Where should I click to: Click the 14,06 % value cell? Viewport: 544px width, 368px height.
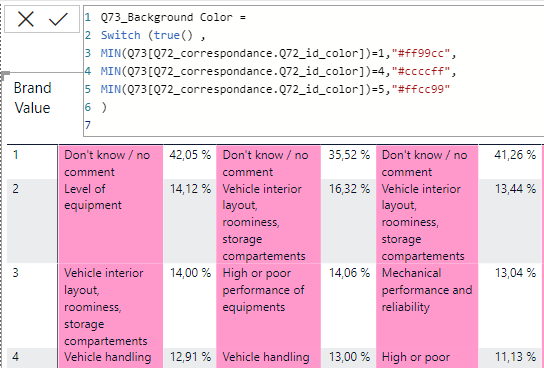(x=349, y=306)
